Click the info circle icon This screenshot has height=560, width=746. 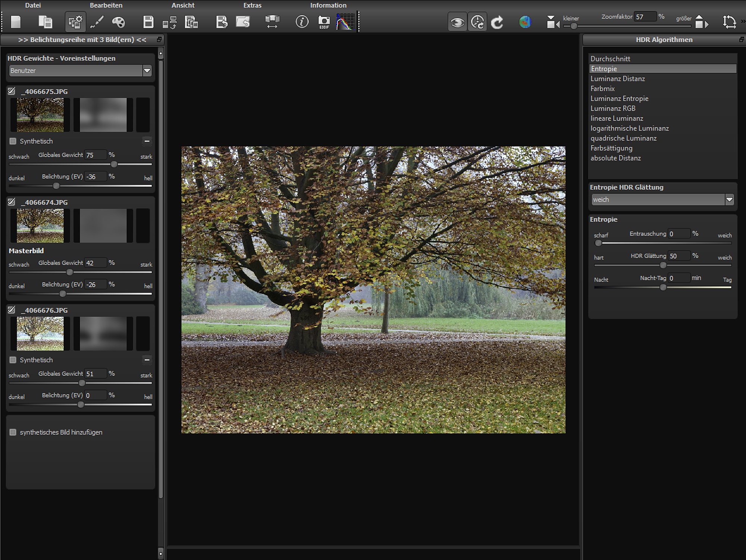coord(302,22)
